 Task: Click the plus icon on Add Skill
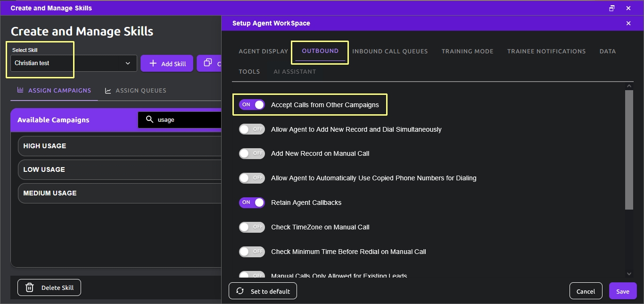pyautogui.click(x=153, y=63)
